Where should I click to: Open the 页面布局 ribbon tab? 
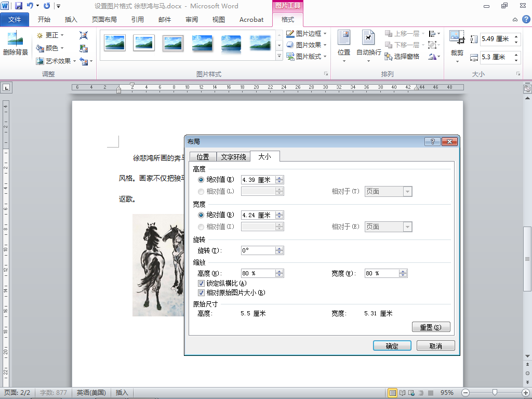[104, 20]
